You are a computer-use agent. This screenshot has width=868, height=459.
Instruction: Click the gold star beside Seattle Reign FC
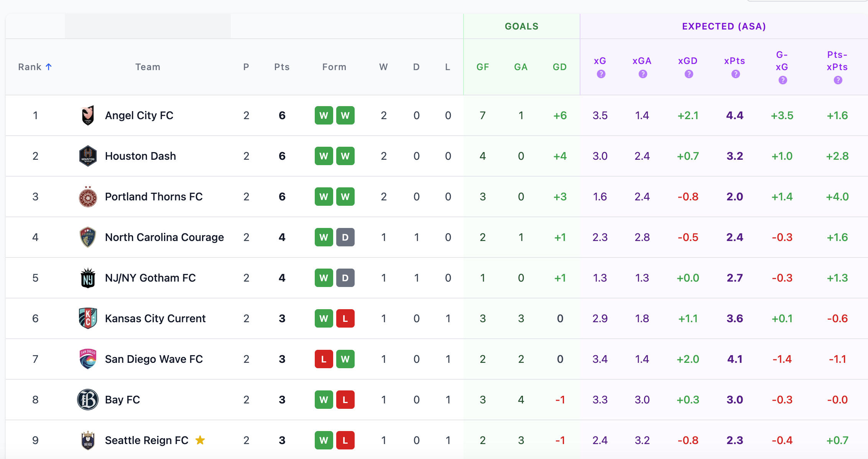coord(200,440)
